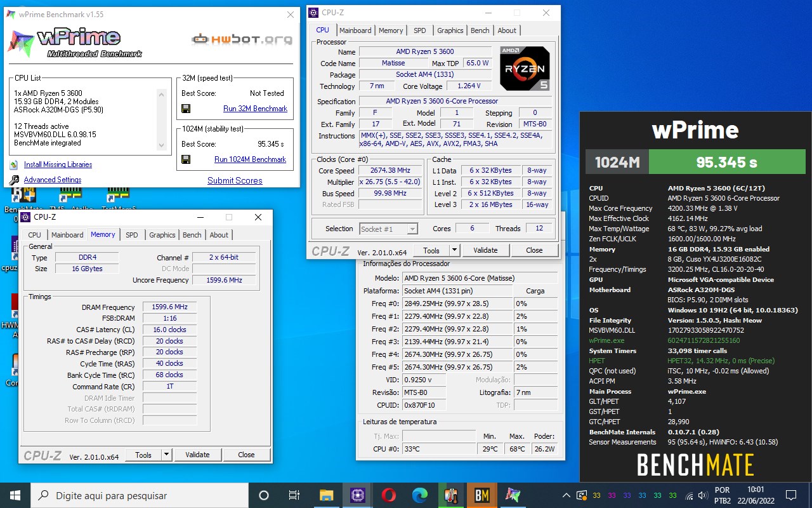Open the Windows Start menu

click(x=15, y=495)
